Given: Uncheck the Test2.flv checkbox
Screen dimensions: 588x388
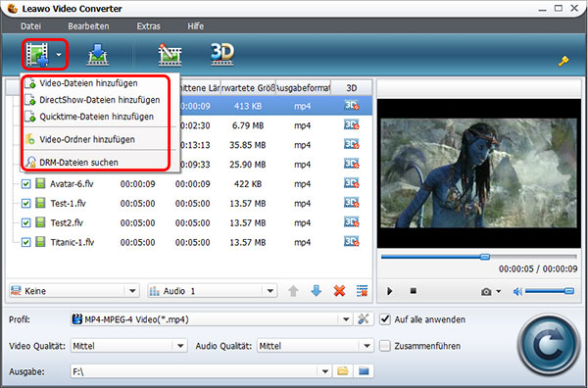Looking at the screenshot, I should coord(25,223).
